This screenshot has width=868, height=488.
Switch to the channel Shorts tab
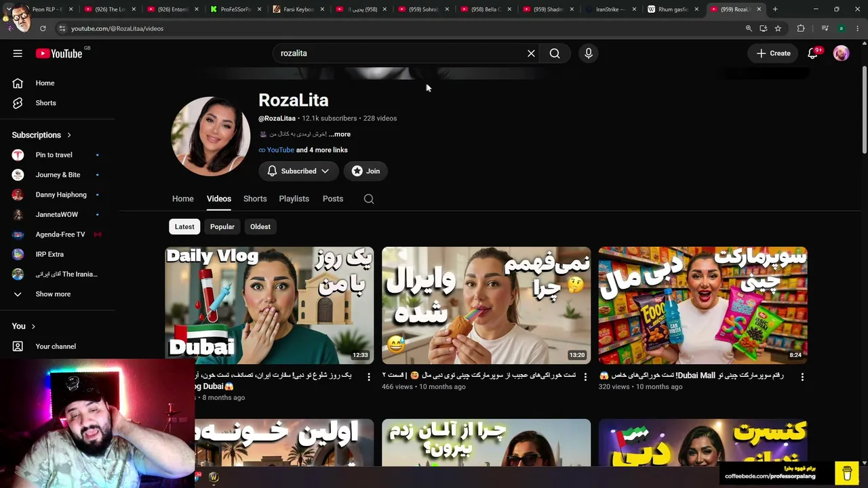pyautogui.click(x=255, y=199)
